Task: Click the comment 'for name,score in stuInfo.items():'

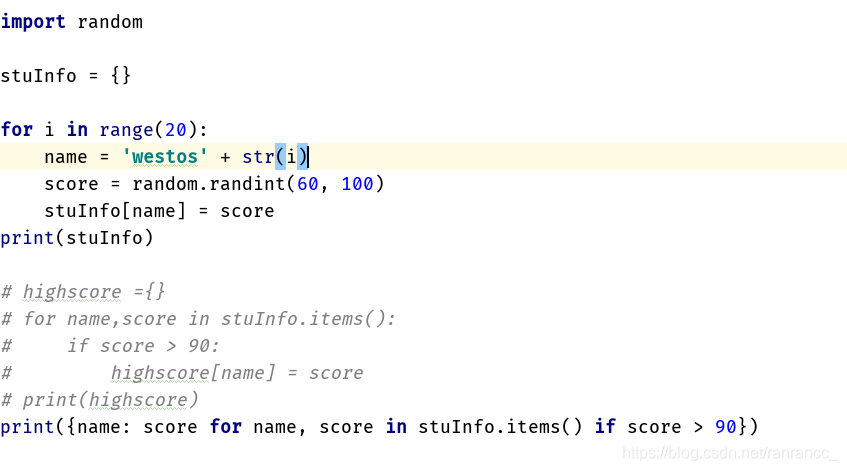Action: coord(209,319)
